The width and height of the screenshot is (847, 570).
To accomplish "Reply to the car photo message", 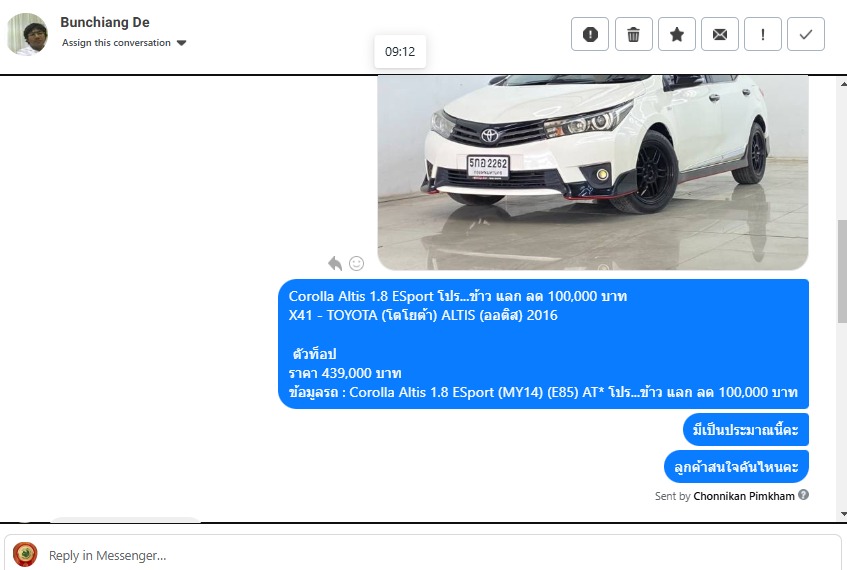I will (x=335, y=263).
